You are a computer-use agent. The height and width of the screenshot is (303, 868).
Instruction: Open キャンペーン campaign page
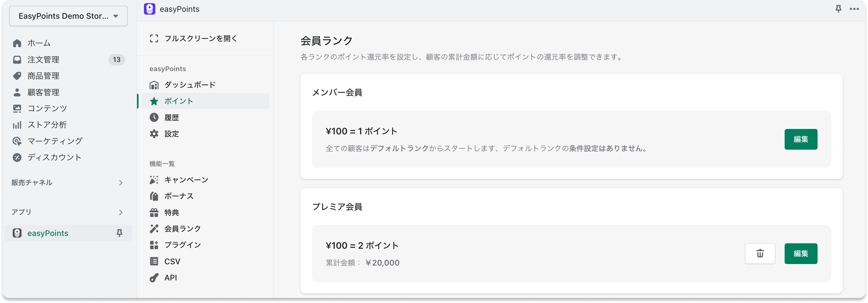pos(186,180)
